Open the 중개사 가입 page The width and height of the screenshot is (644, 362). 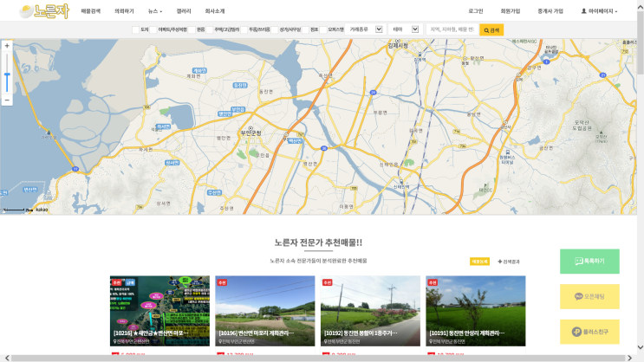coord(550,11)
